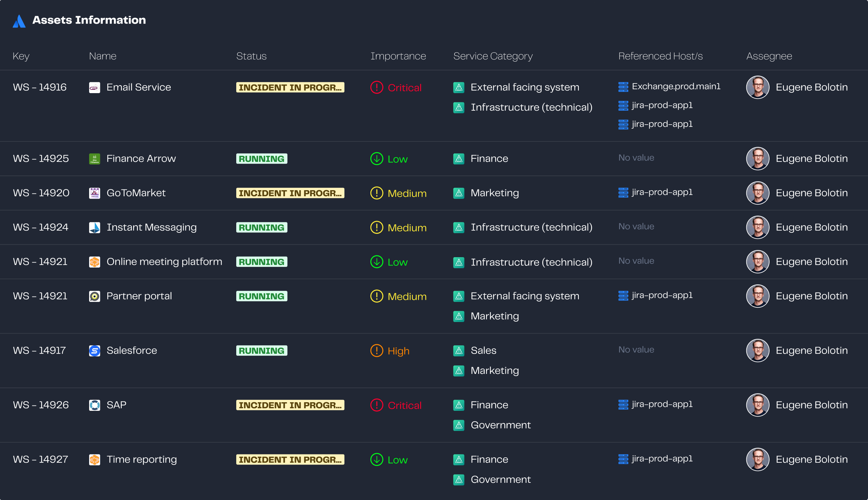This screenshot has height=500, width=868.
Task: Click the Running status badge for Salesforce
Action: pyautogui.click(x=262, y=351)
